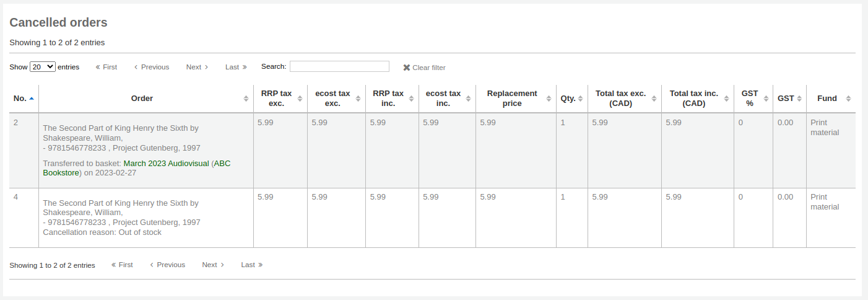Sort by Total tax exc. (CAD) header
The image size is (868, 300).
point(620,98)
